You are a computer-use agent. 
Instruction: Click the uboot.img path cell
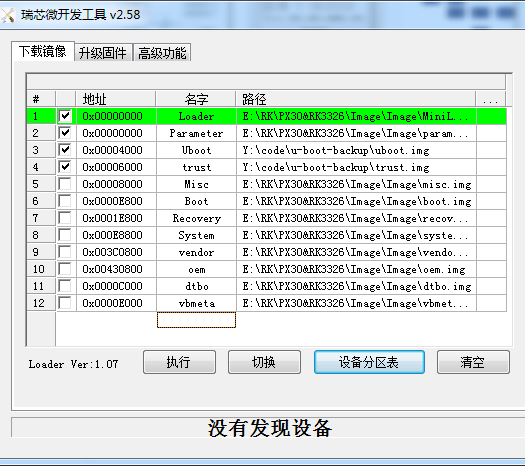356,150
